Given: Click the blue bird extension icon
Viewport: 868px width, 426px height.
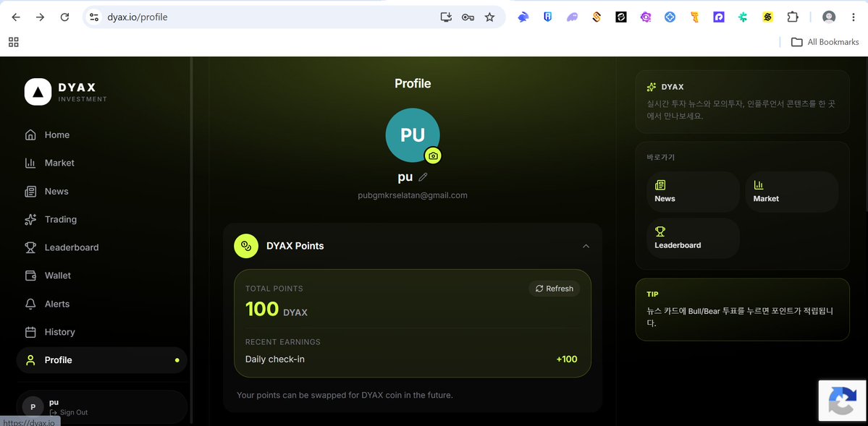Looking at the screenshot, I should 523,17.
